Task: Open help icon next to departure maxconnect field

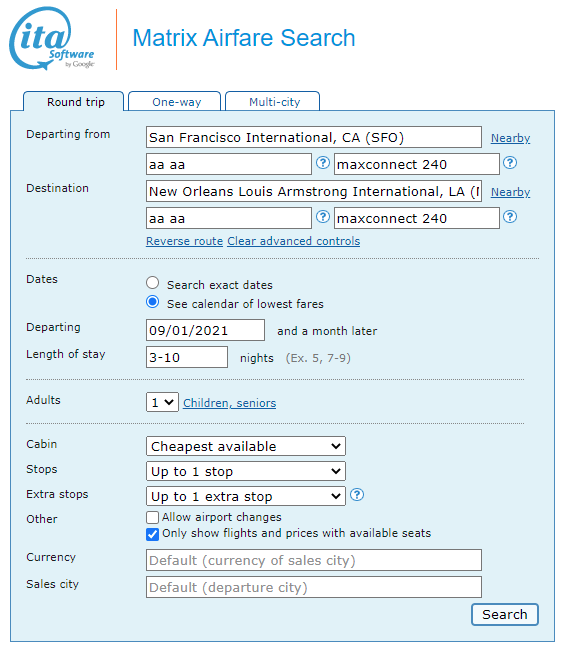Action: click(510, 163)
